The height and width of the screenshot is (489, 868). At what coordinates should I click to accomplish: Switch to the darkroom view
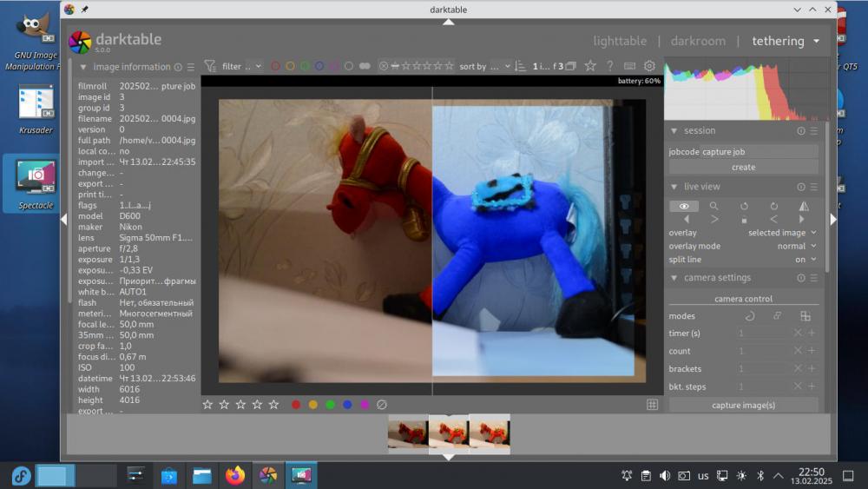coord(698,41)
